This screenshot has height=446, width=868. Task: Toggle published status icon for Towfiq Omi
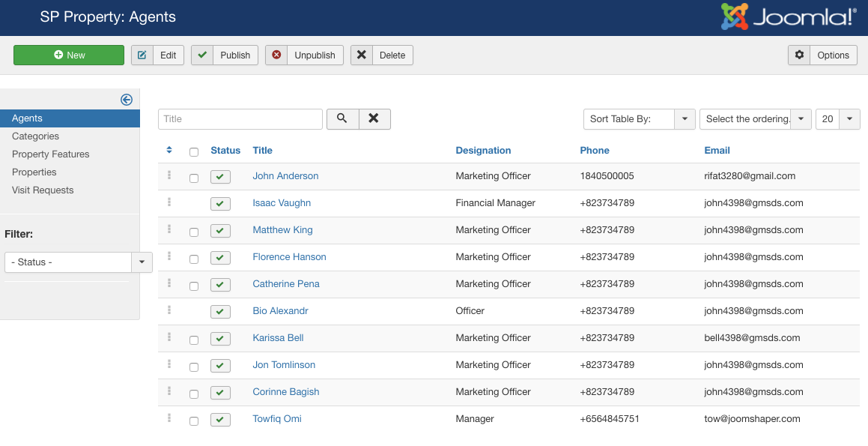tap(220, 420)
